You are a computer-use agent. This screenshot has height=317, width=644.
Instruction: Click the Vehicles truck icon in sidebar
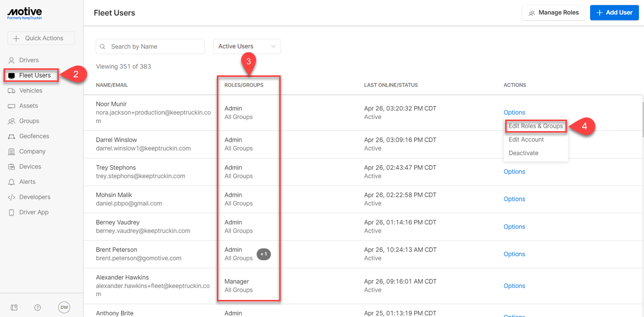tap(12, 91)
